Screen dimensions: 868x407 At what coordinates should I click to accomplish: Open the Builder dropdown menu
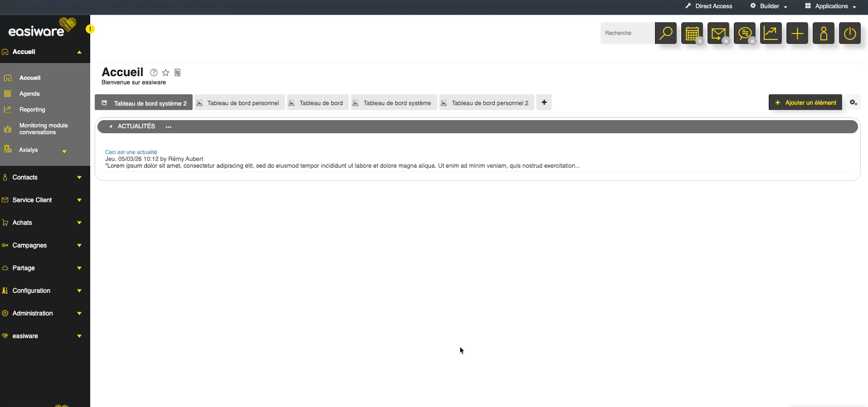[769, 6]
